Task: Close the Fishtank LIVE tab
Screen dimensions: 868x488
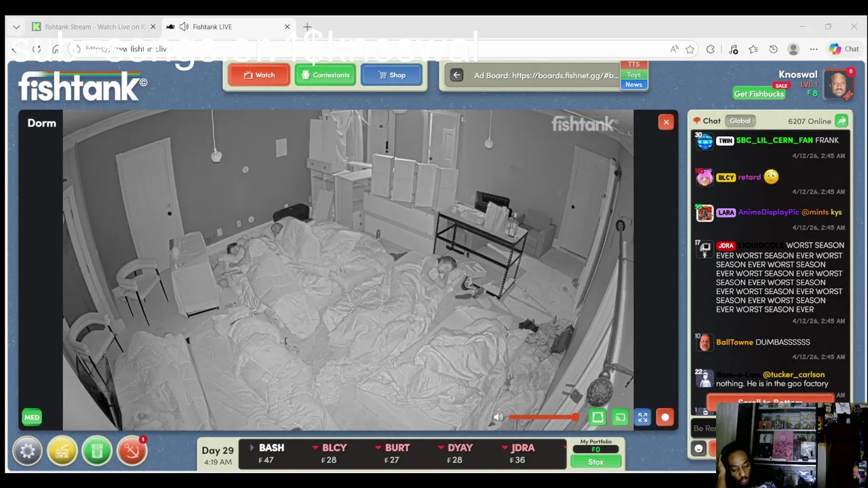Action: coord(287,27)
